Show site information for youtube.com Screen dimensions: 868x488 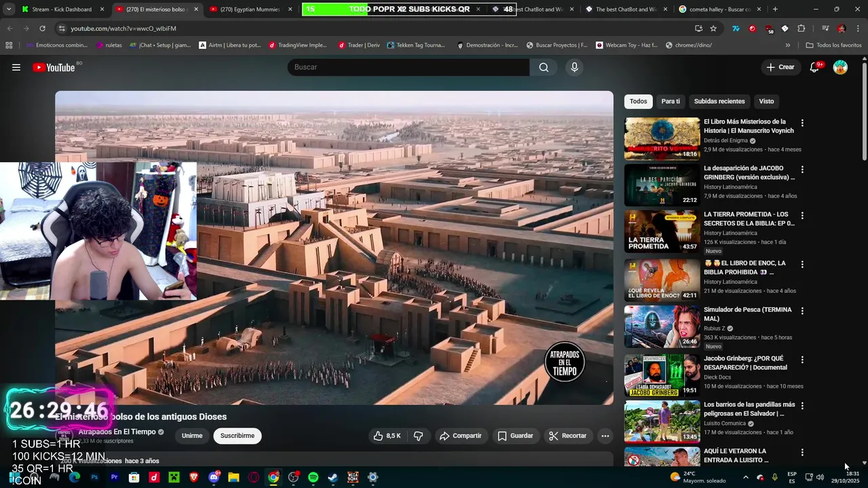(62, 28)
